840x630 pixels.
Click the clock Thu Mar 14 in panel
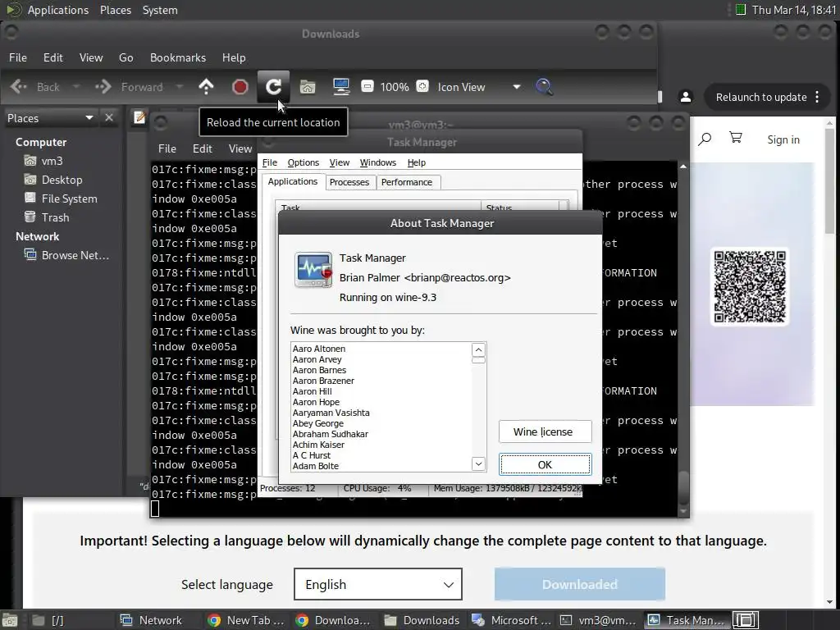(793, 10)
